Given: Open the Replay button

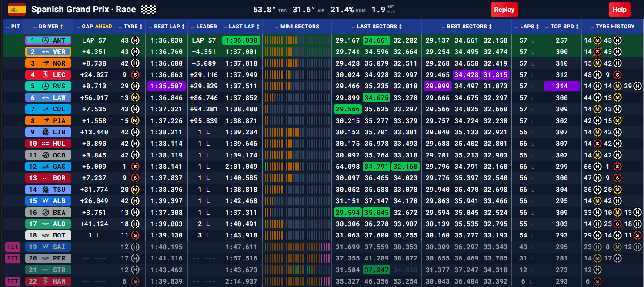Looking at the screenshot, I should pos(504,10).
